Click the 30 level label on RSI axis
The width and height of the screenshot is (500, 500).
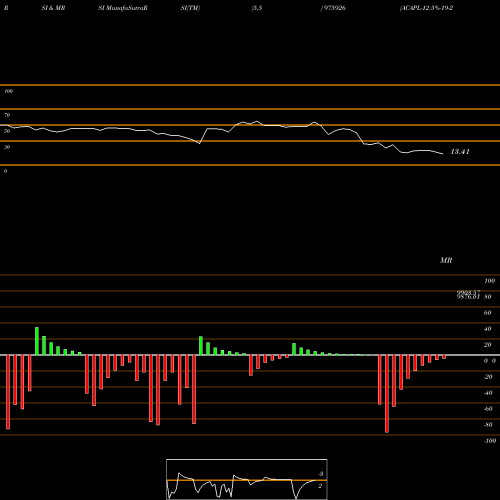coord(7,147)
